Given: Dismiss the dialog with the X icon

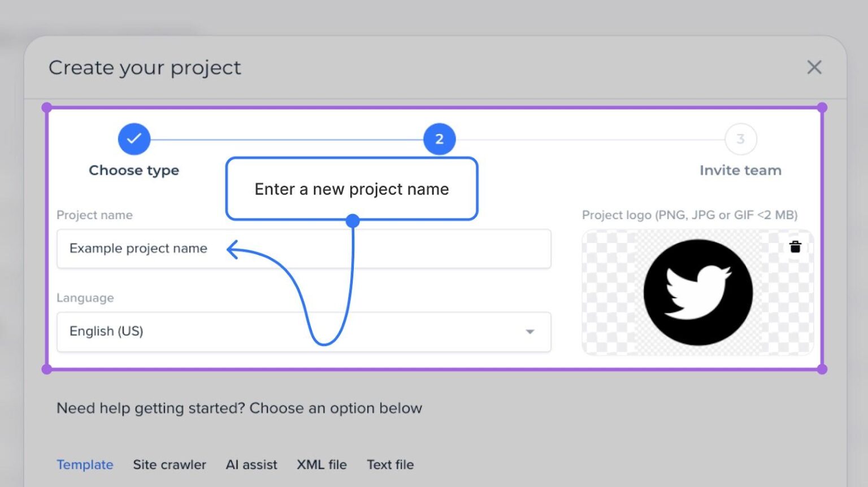Looking at the screenshot, I should [814, 67].
